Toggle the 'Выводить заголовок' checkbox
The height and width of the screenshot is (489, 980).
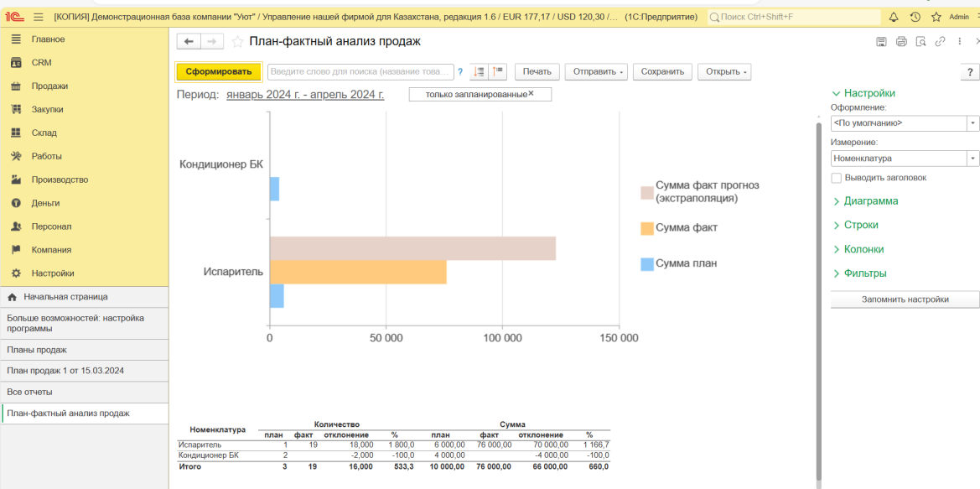[836, 178]
